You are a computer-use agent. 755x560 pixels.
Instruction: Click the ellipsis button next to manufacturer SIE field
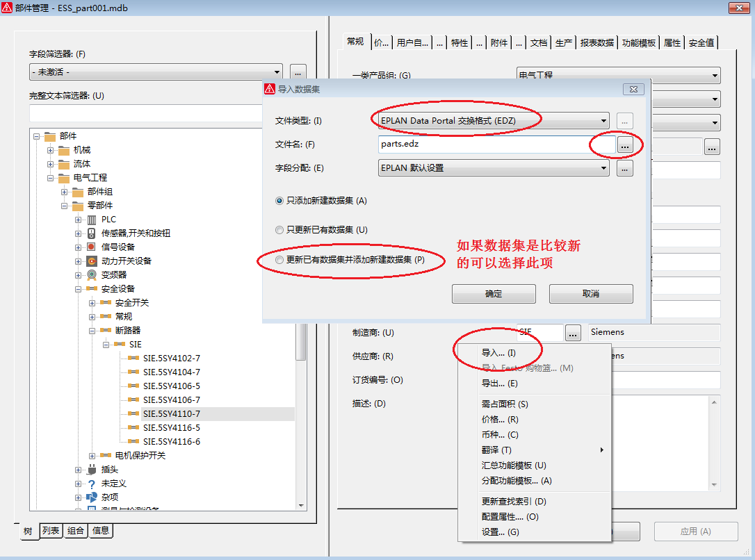[573, 333]
